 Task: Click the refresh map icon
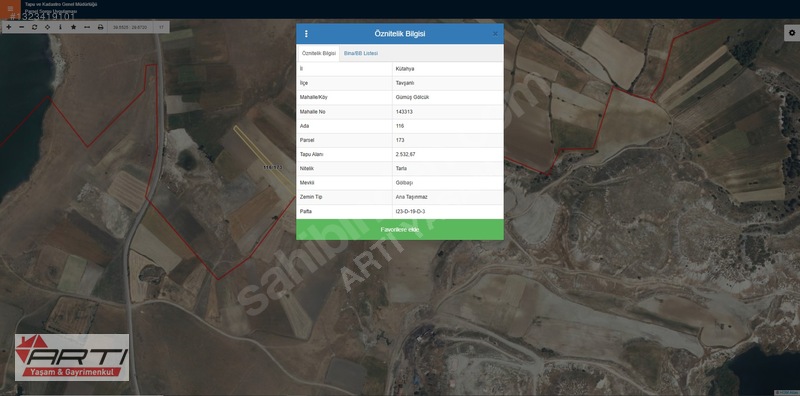34,27
